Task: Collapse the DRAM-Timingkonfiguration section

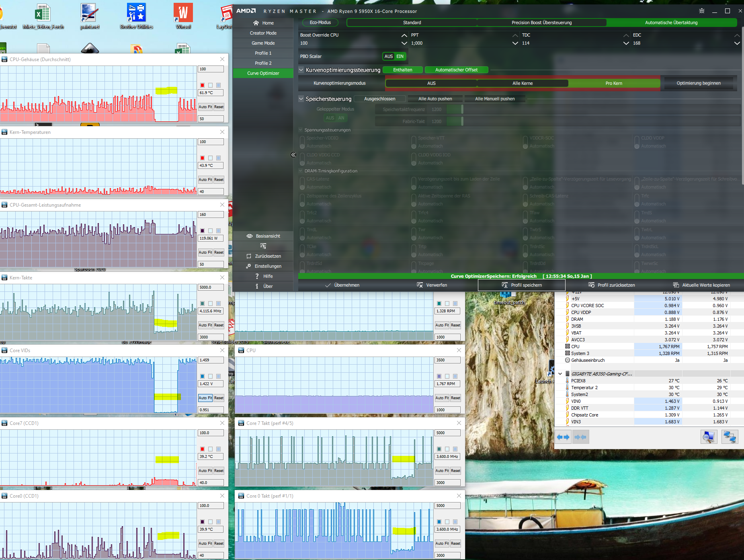Action: (x=301, y=171)
